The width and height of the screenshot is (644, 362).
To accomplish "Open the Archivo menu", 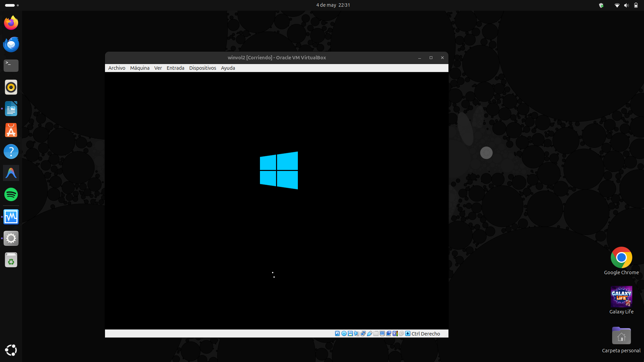I will pyautogui.click(x=117, y=68).
